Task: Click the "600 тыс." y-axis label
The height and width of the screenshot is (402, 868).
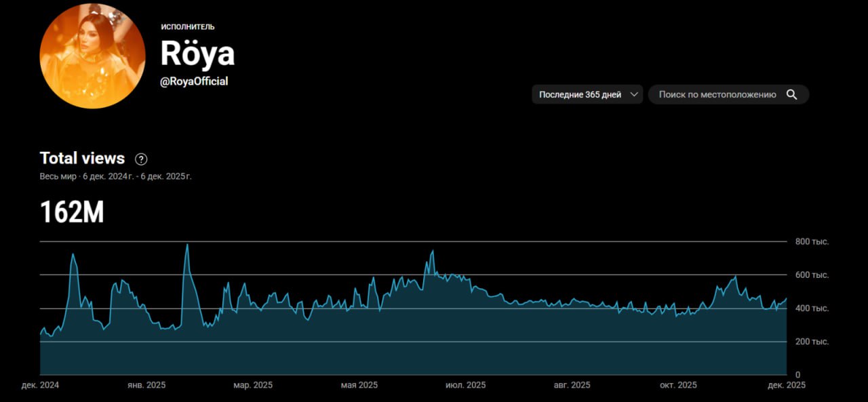Action: click(812, 275)
